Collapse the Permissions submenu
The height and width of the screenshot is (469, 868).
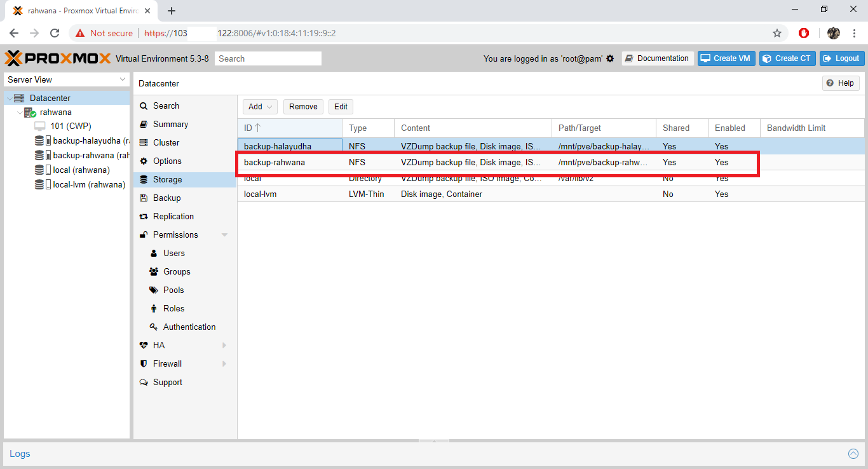point(224,235)
